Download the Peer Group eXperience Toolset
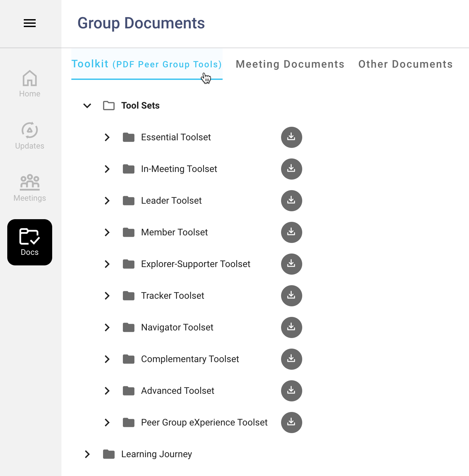The height and width of the screenshot is (476, 469). 291,423
